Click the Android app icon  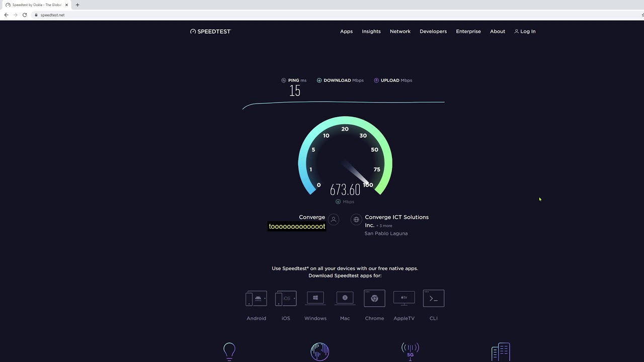click(256, 298)
